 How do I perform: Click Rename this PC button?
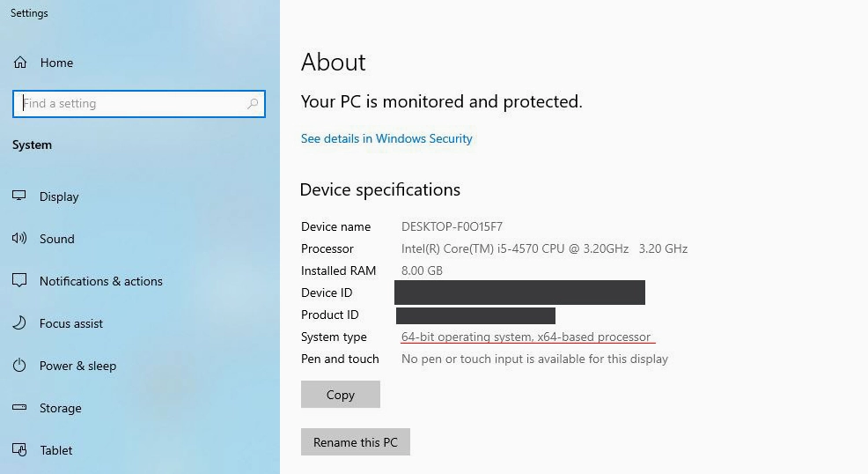[356, 442]
